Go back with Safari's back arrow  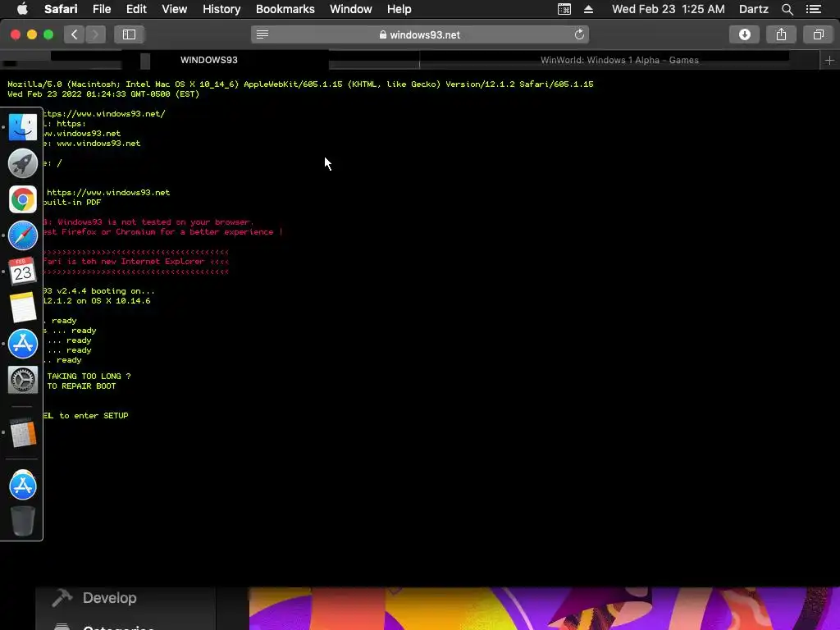pos(75,34)
